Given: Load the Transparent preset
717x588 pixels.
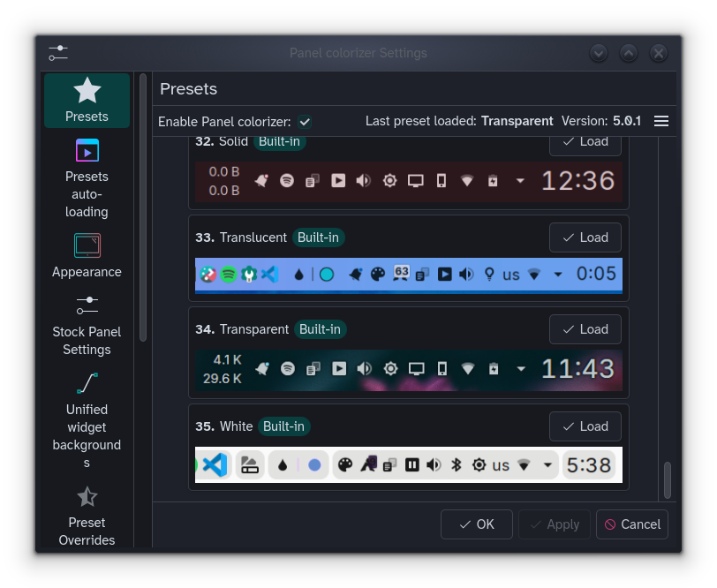Looking at the screenshot, I should pyautogui.click(x=585, y=329).
